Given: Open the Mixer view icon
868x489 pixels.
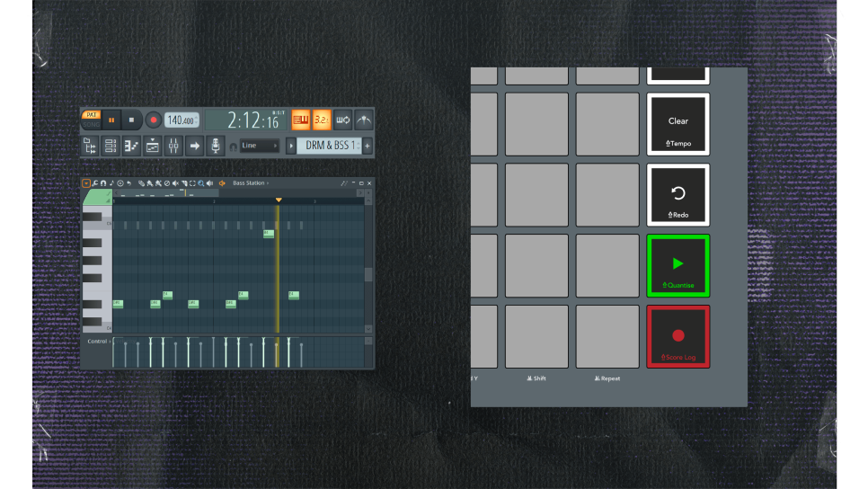Looking at the screenshot, I should [173, 146].
